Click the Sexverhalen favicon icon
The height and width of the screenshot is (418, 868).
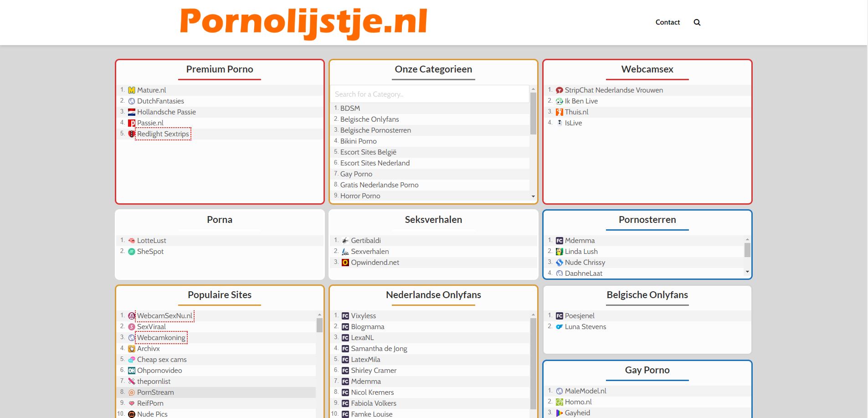point(345,252)
